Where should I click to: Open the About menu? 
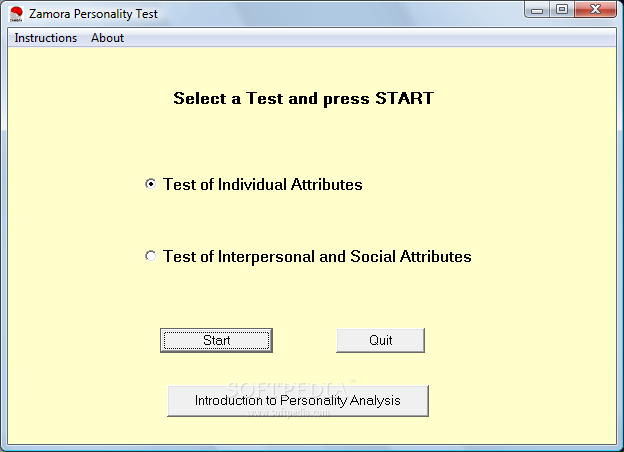coord(107,38)
